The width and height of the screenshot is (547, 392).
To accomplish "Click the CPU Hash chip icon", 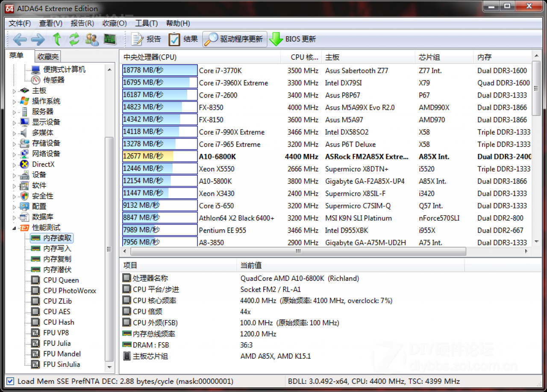I will [x=36, y=322].
